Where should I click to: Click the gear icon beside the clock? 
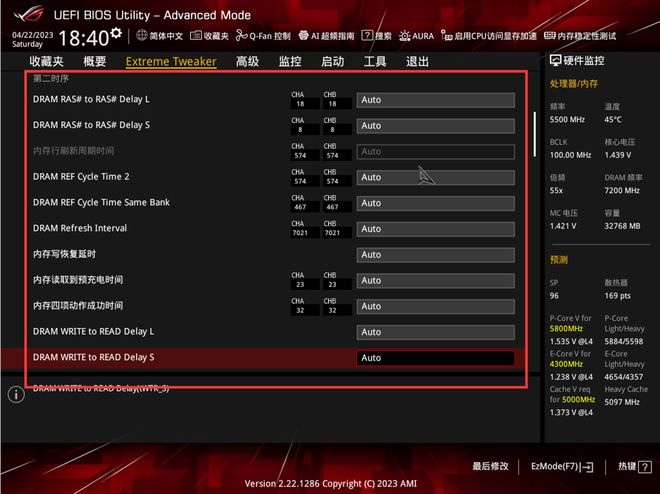point(116,35)
